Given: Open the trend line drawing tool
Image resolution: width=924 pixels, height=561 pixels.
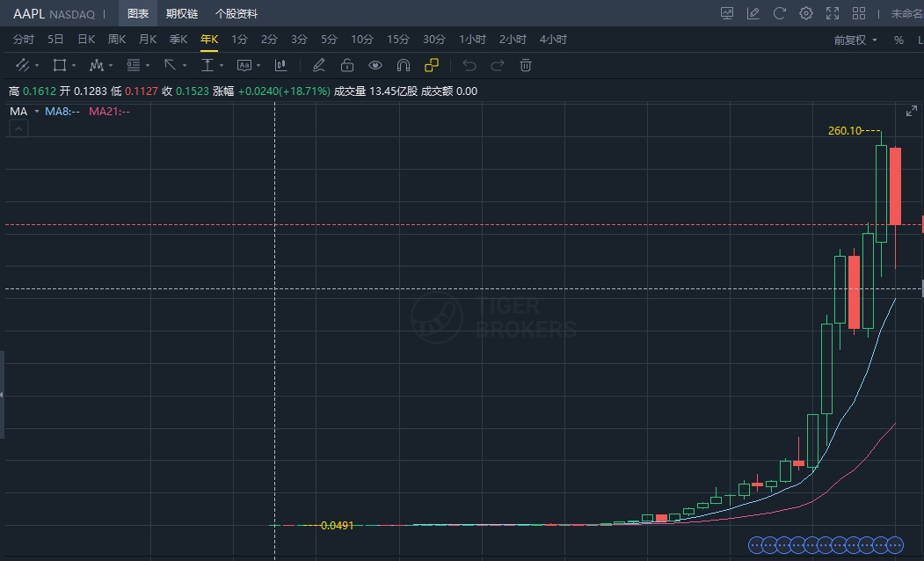Looking at the screenshot, I should point(22,65).
